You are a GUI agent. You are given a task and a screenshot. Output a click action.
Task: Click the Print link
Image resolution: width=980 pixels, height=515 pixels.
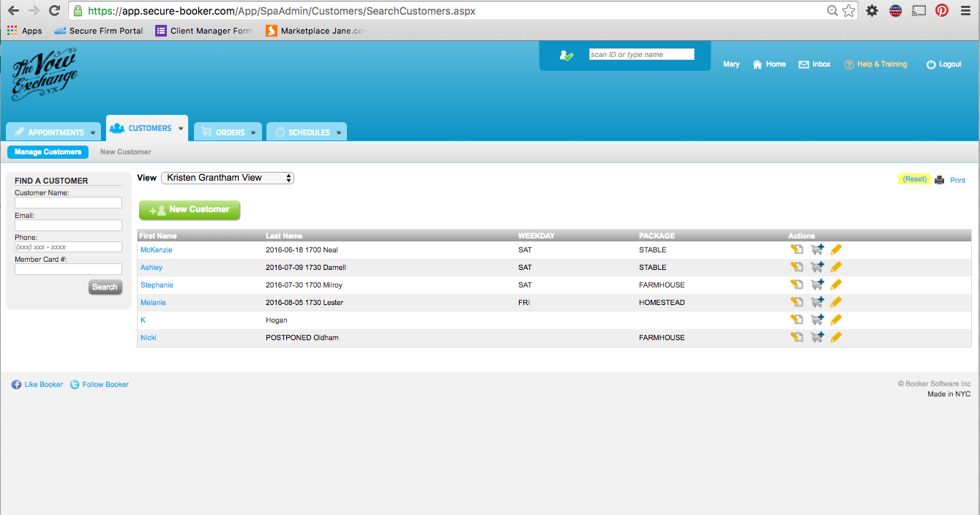(957, 180)
